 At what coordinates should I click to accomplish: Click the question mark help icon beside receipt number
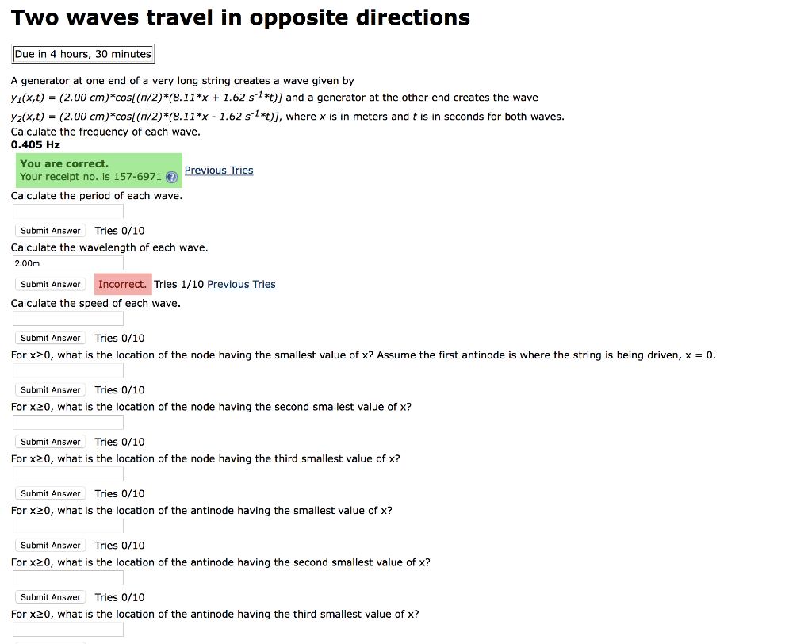(170, 178)
